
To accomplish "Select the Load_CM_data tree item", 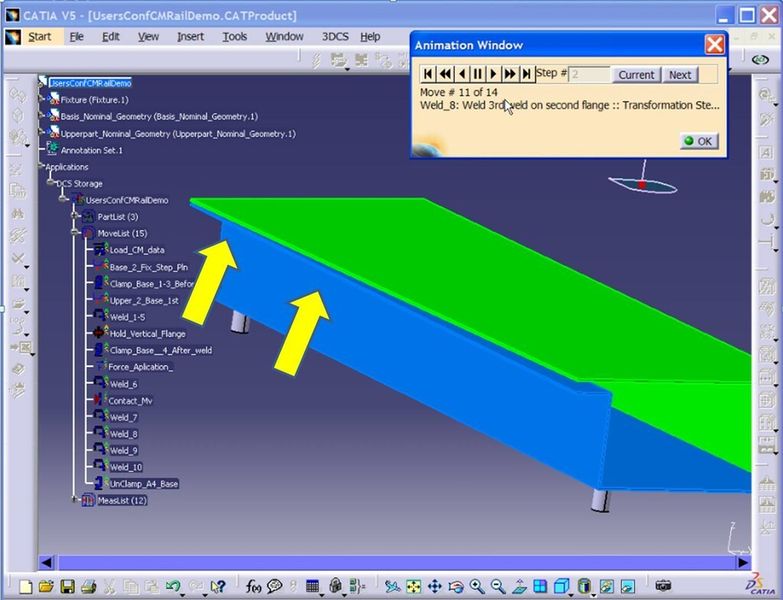I will click(137, 250).
